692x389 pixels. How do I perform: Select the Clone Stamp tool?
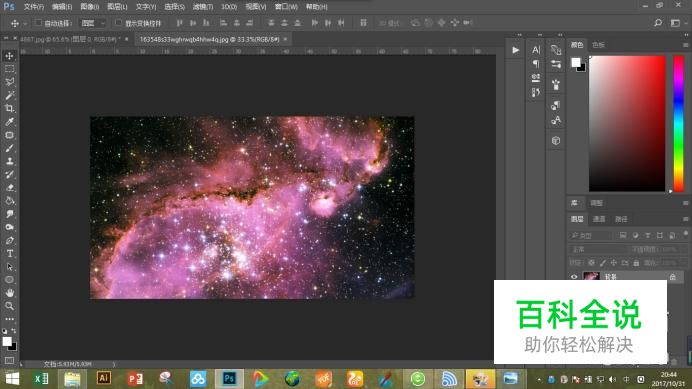coord(9,161)
